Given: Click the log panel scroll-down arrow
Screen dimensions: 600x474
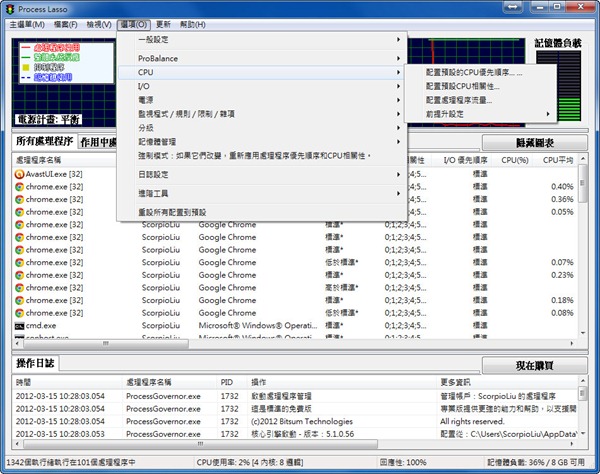Looking at the screenshot, I should pyautogui.click(x=582, y=433).
